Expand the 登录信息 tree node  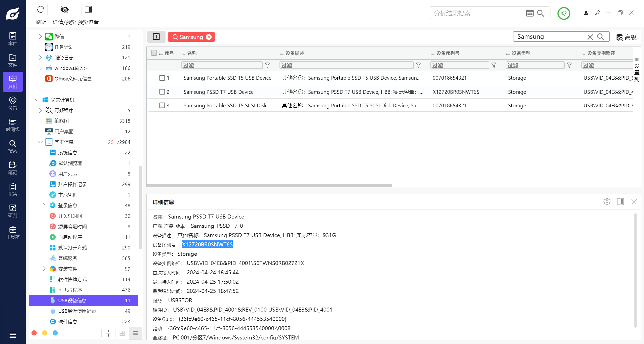pos(44,205)
